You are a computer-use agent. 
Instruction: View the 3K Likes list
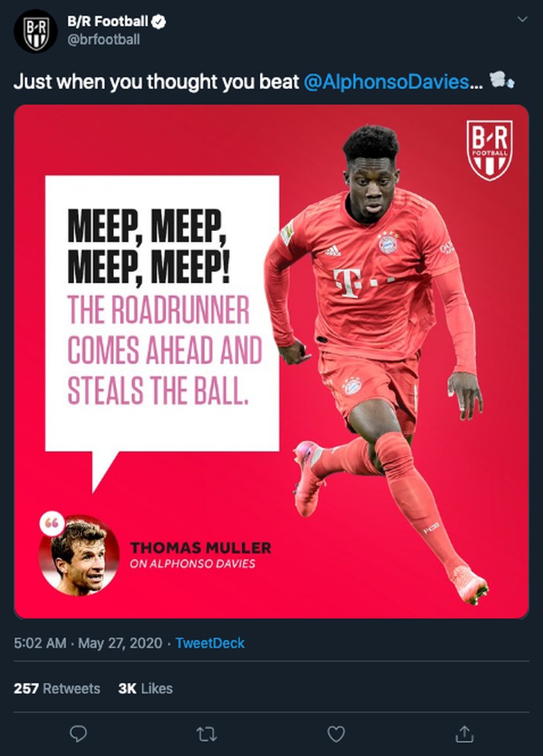tap(145, 688)
